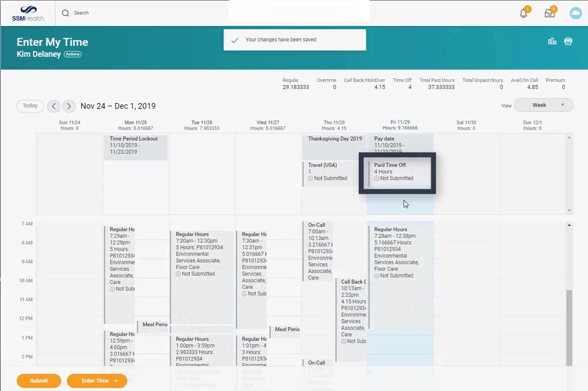Open Actions for Kim Delaney
Viewport: 588px width, 391px height.
(72, 54)
